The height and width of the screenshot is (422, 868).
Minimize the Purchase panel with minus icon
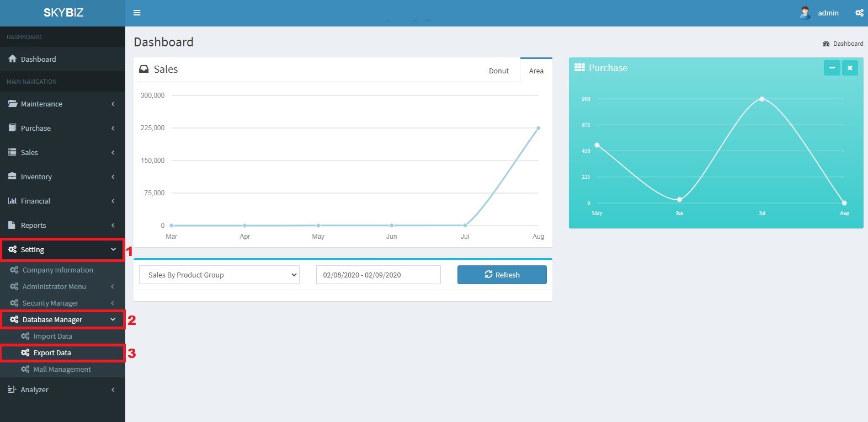point(832,68)
